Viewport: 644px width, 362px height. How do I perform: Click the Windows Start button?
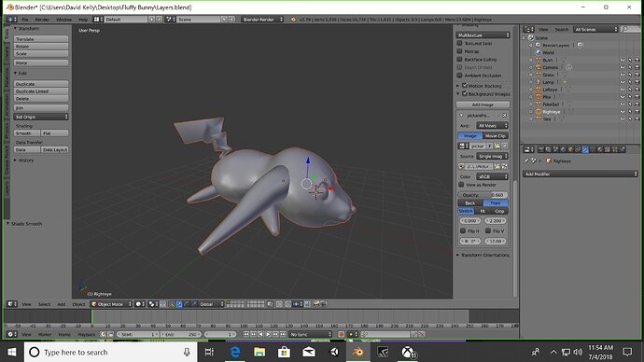pos(12,352)
